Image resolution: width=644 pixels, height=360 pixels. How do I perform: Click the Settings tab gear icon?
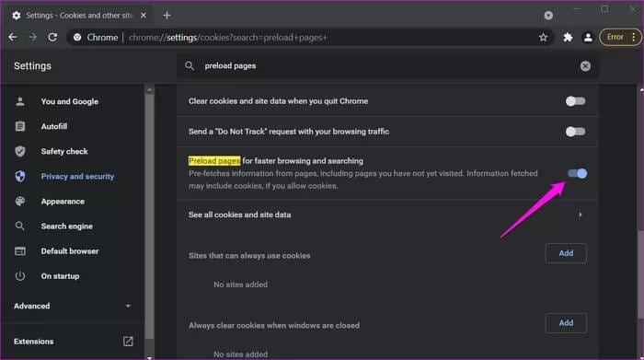16,16
